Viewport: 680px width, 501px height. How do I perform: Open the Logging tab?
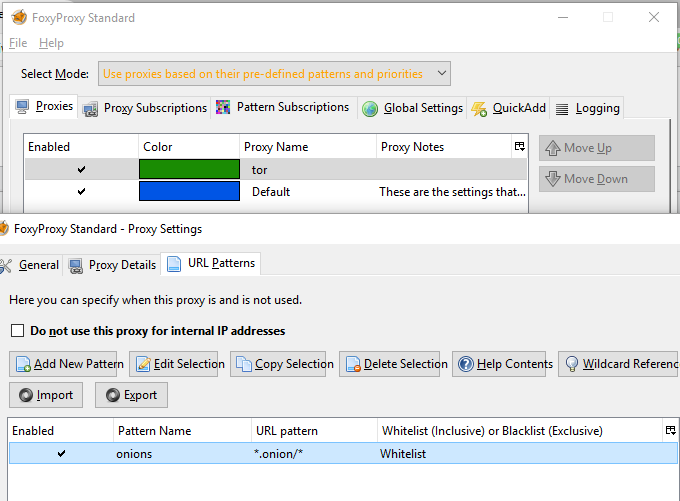[x=588, y=108]
